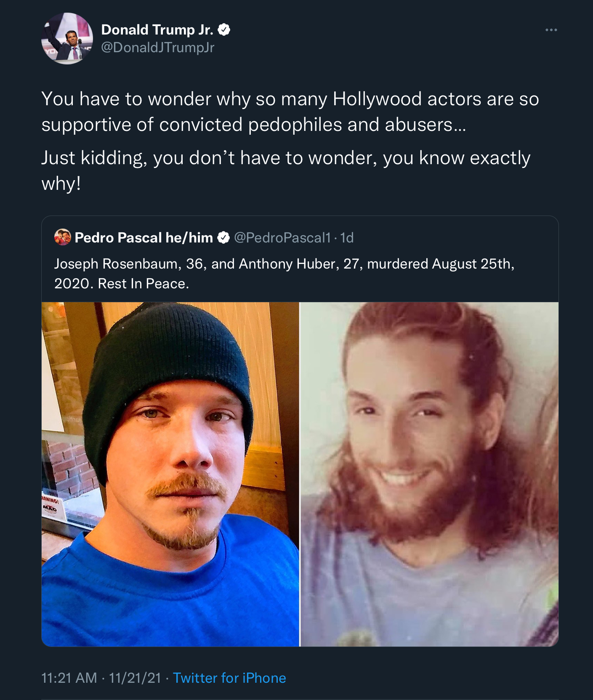This screenshot has height=700, width=593.
Task: Click Pedro Pascal's small profile avatar
Action: (62, 237)
